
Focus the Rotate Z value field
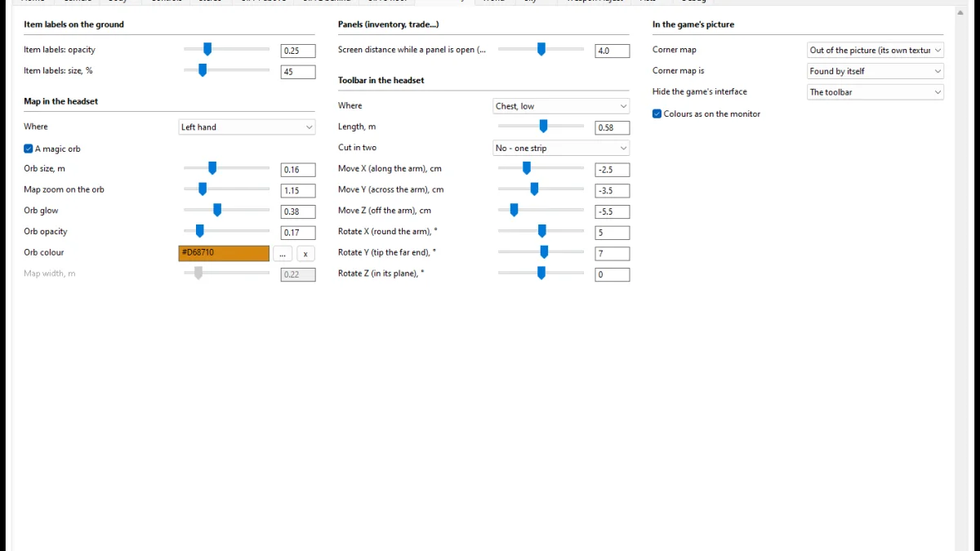pyautogui.click(x=612, y=275)
